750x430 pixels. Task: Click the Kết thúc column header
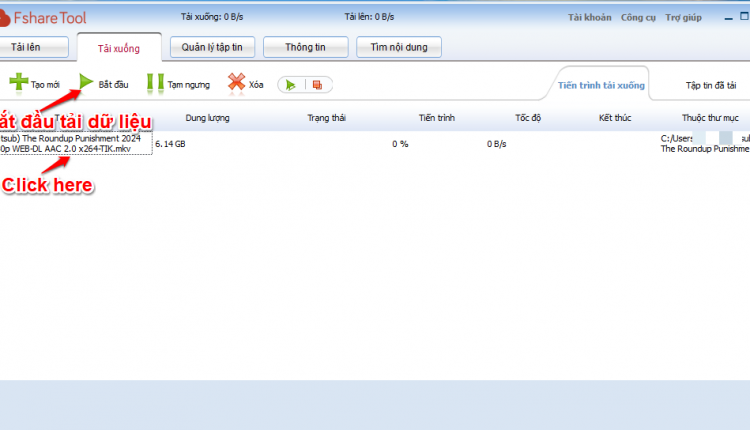(x=615, y=118)
